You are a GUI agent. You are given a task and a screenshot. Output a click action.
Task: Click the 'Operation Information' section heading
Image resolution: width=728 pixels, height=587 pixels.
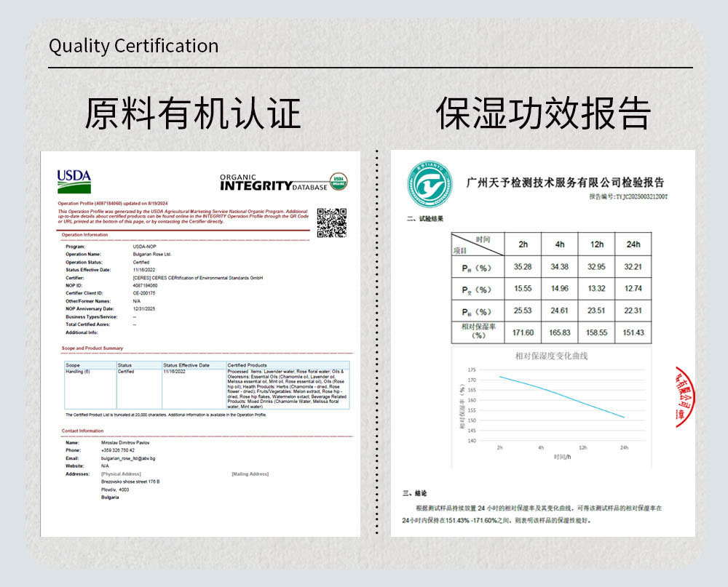point(84,235)
